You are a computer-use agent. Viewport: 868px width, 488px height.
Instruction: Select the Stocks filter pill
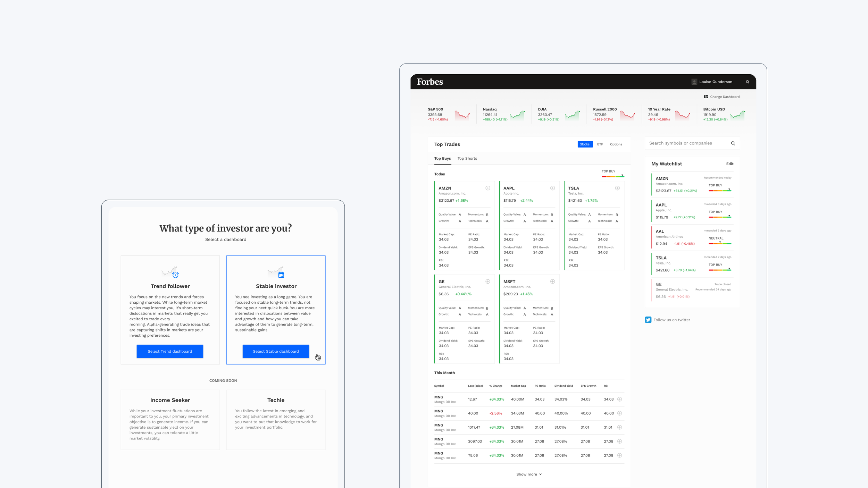click(x=585, y=144)
